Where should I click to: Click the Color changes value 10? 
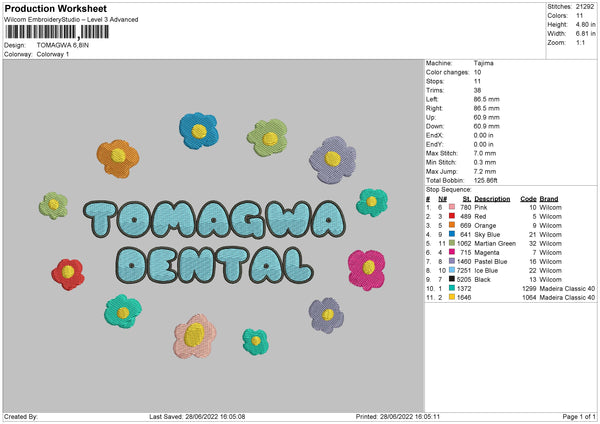coord(478,72)
